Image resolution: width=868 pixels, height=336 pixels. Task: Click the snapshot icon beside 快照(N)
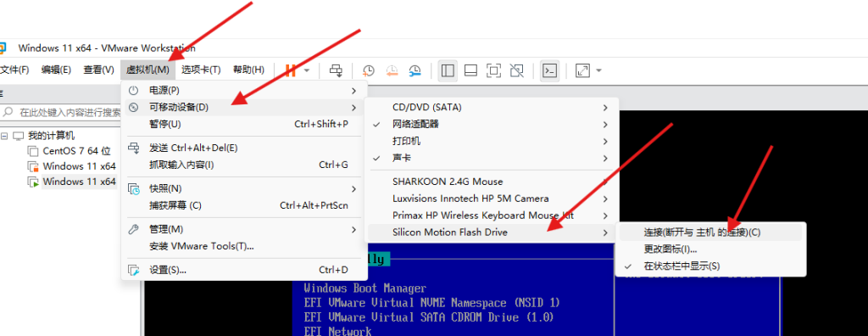click(x=134, y=189)
